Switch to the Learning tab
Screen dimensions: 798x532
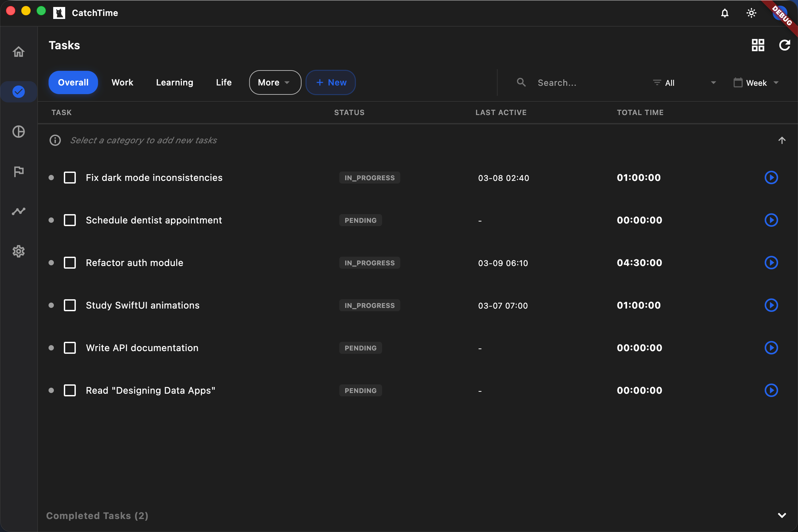click(174, 82)
